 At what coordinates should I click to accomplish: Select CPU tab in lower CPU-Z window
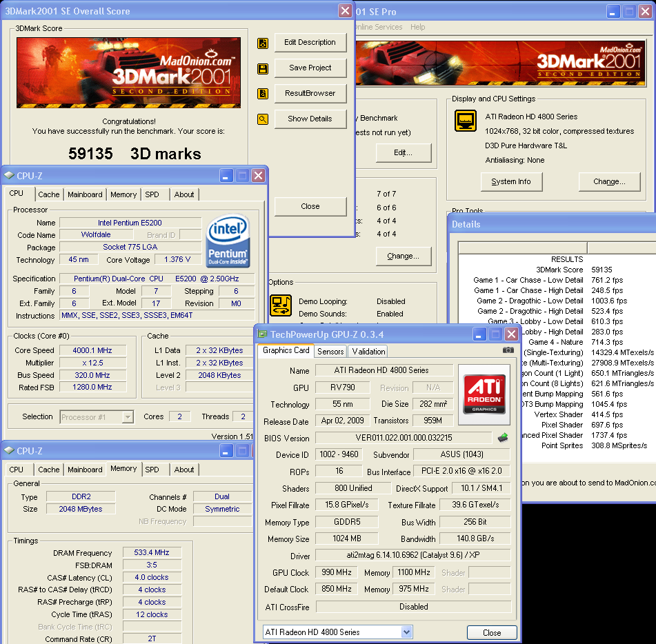coord(17,470)
